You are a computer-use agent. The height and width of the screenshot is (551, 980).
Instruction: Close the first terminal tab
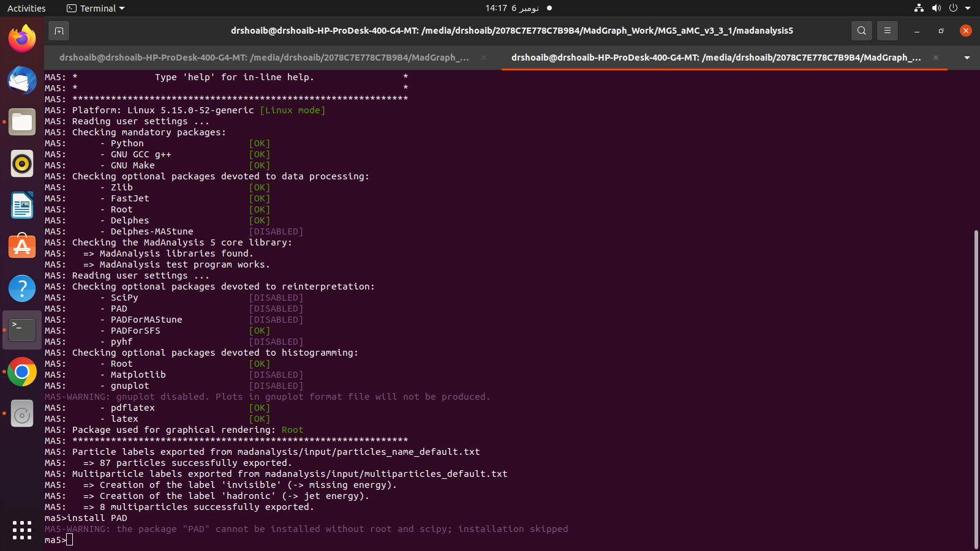coord(484,58)
